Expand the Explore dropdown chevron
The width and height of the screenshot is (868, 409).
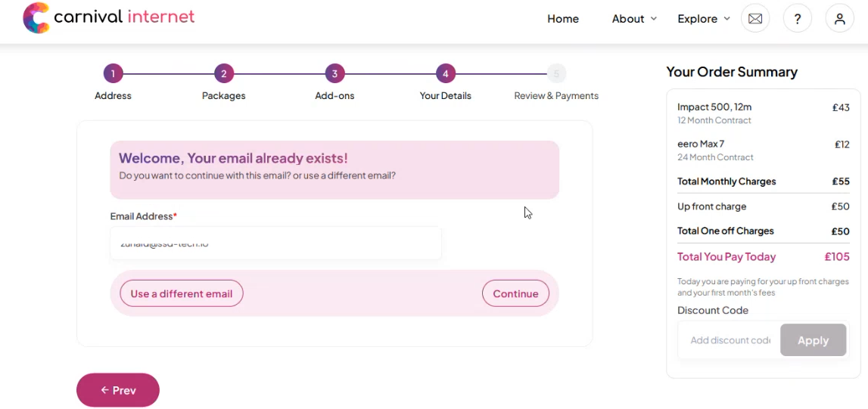coord(726,19)
